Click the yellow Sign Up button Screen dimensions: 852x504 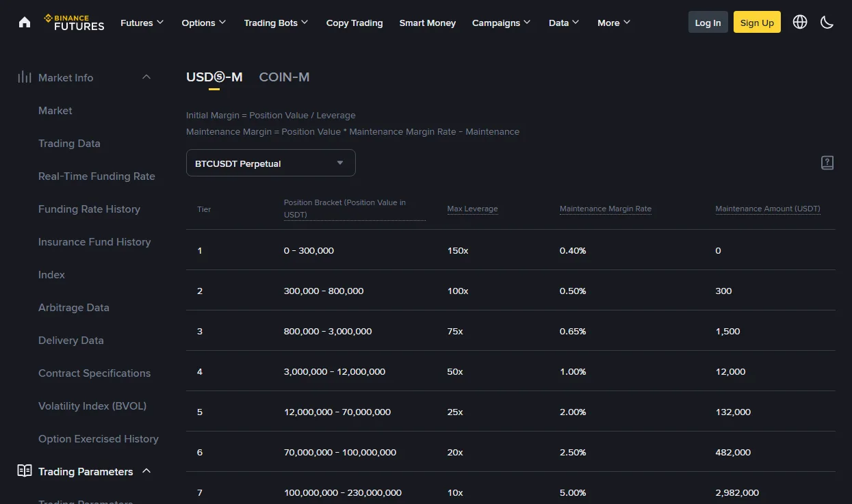[x=757, y=23]
